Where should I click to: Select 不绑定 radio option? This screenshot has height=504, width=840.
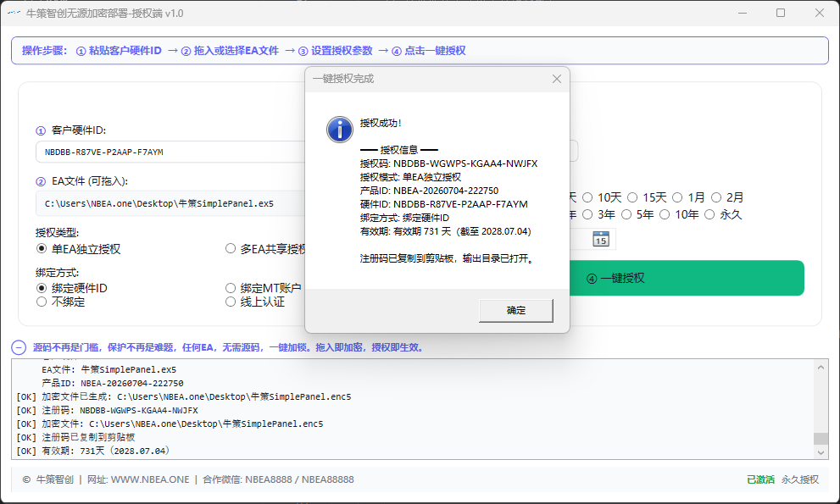60,302
